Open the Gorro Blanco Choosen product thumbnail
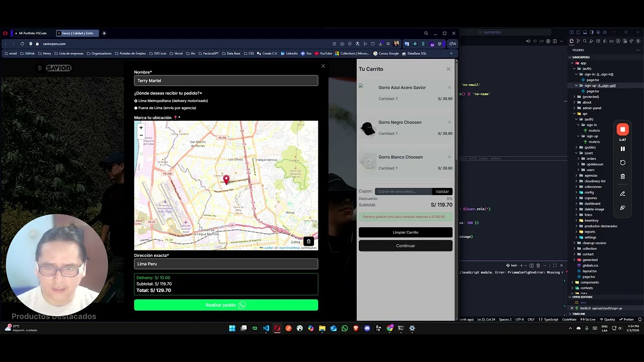This screenshot has width=644, height=362. tap(368, 162)
